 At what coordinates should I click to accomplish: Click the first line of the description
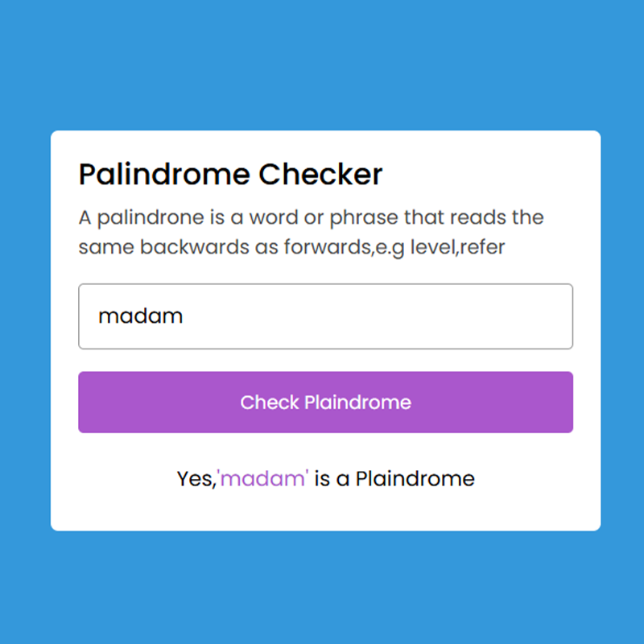311,217
